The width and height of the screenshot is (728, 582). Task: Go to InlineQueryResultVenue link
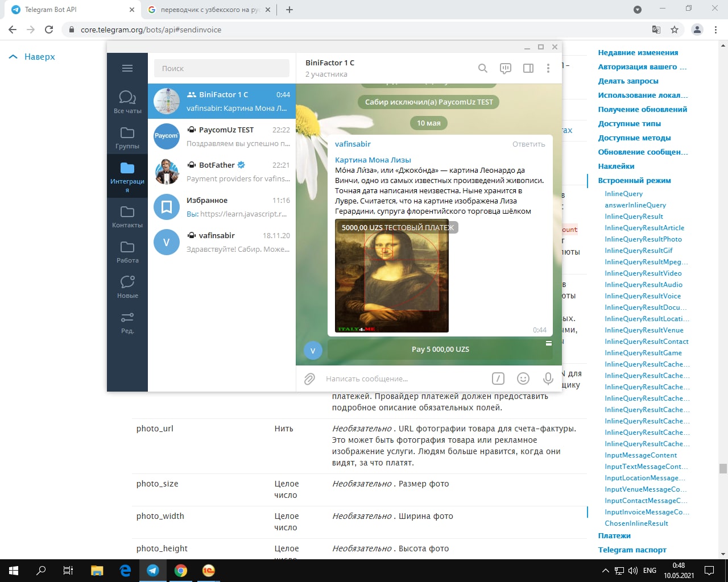(x=644, y=330)
